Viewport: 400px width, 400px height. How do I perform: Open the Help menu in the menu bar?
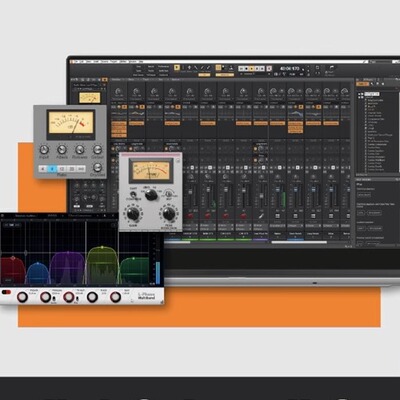tap(141, 61)
